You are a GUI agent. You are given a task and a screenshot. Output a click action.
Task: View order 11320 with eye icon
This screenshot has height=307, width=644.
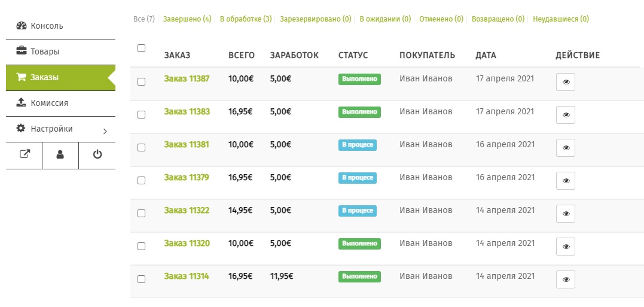pos(566,247)
